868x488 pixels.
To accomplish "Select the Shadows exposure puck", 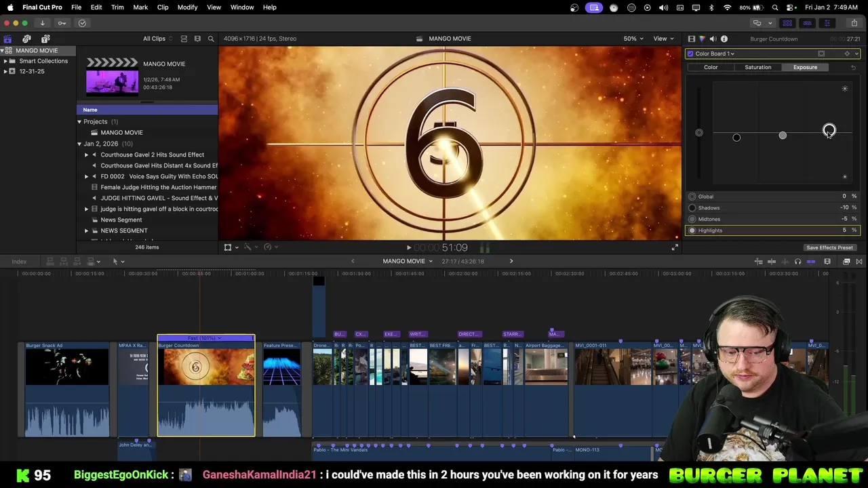I will click(x=736, y=138).
